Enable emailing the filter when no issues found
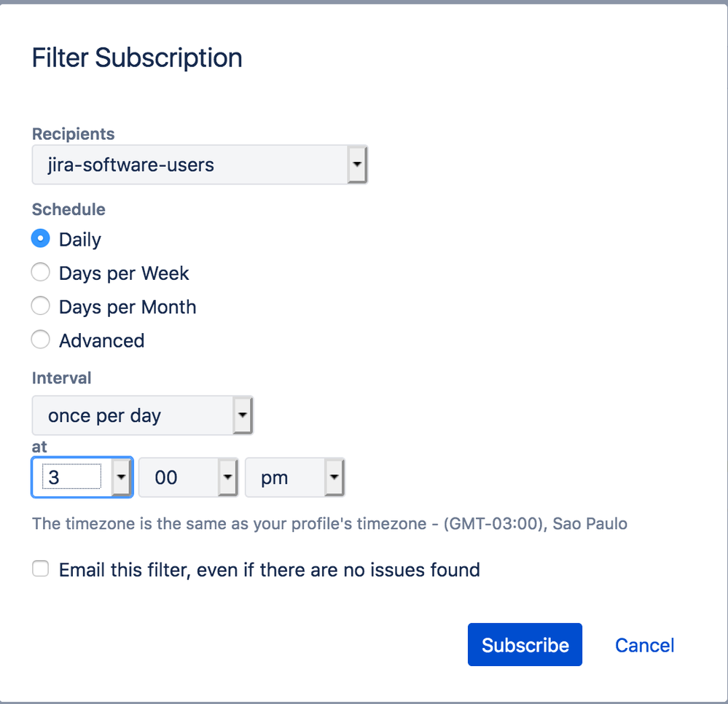 (40, 568)
